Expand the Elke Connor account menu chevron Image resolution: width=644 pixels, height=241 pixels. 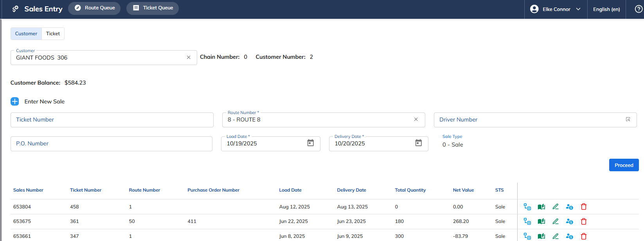click(x=578, y=9)
